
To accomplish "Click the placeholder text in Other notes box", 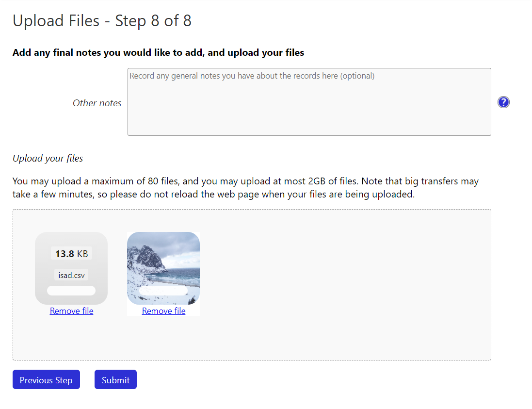I will pos(252,76).
